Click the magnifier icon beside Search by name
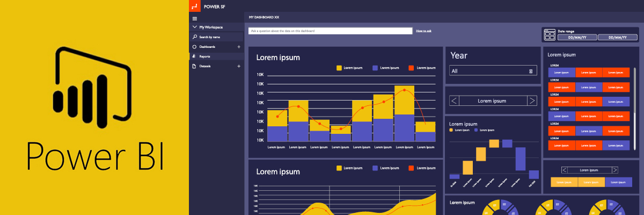This screenshot has width=644, height=215. (x=194, y=37)
